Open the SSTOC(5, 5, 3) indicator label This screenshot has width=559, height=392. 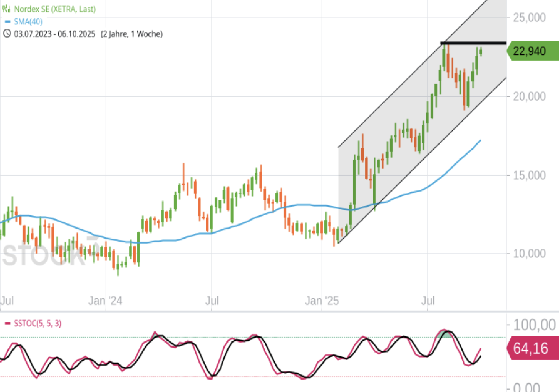38,323
